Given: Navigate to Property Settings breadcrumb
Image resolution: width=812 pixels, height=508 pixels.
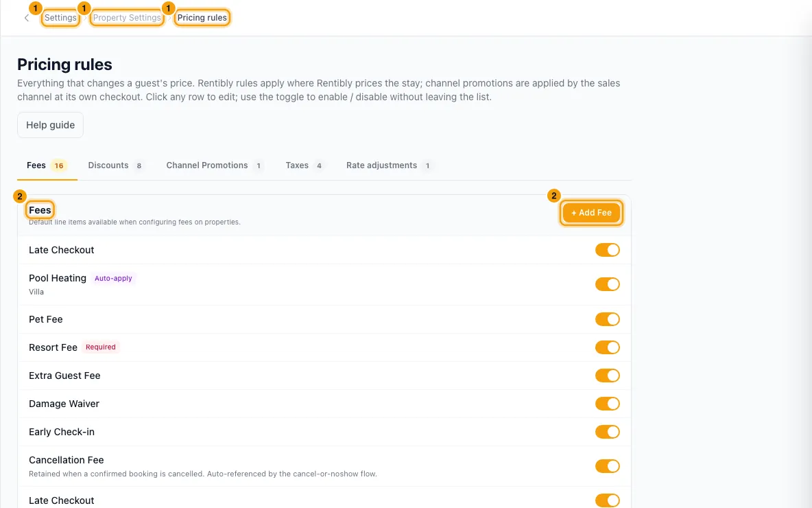Looking at the screenshot, I should [127, 18].
